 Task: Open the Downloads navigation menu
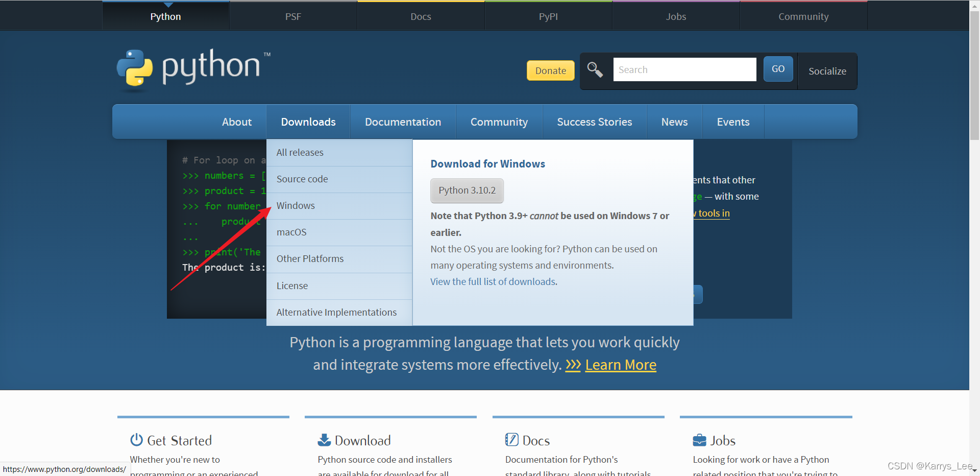point(308,122)
